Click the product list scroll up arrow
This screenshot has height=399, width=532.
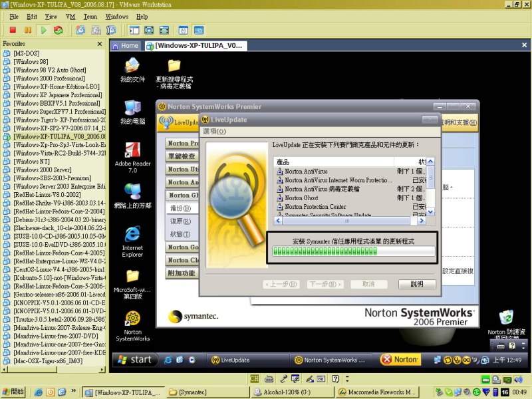[430, 162]
